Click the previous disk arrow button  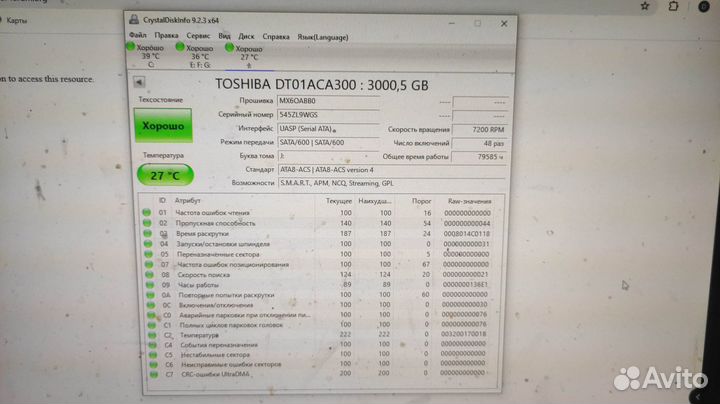point(139,82)
